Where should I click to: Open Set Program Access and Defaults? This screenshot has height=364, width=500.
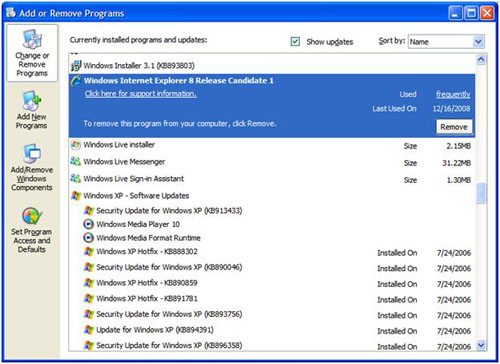(32, 229)
